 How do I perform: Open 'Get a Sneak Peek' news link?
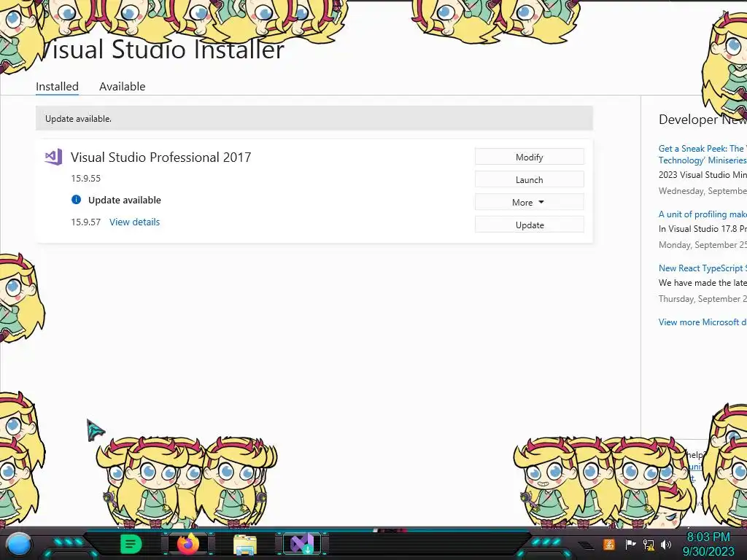click(x=703, y=155)
